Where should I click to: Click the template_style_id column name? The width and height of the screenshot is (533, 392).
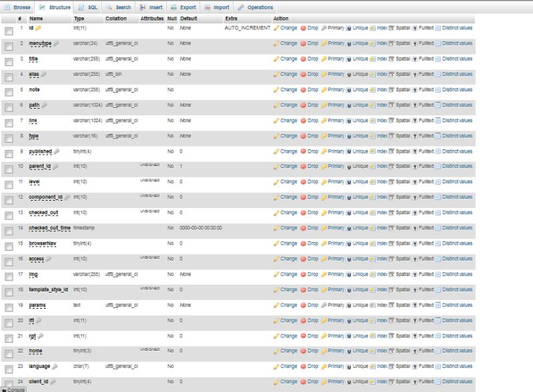pyautogui.click(x=48, y=290)
